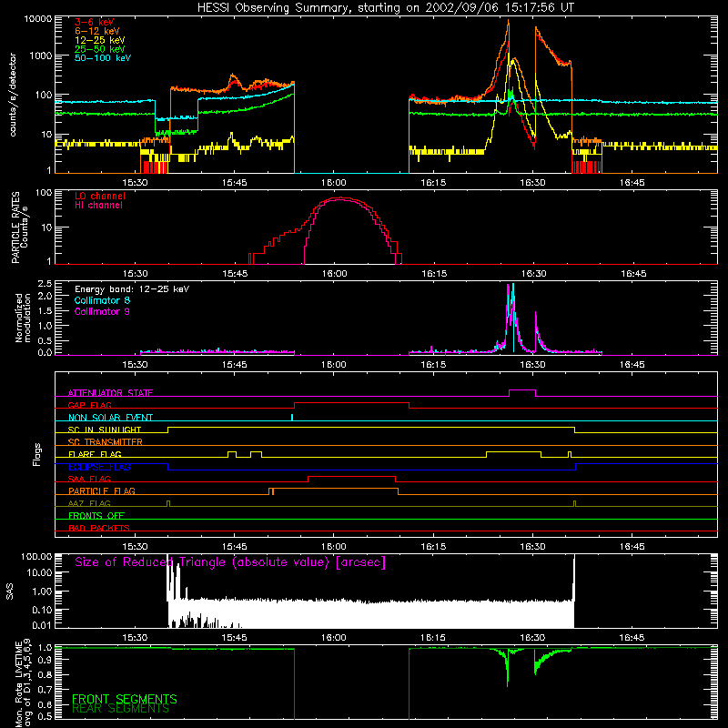Click the REAR SEGMENTS legend label
The image size is (728, 728).
[x=121, y=709]
